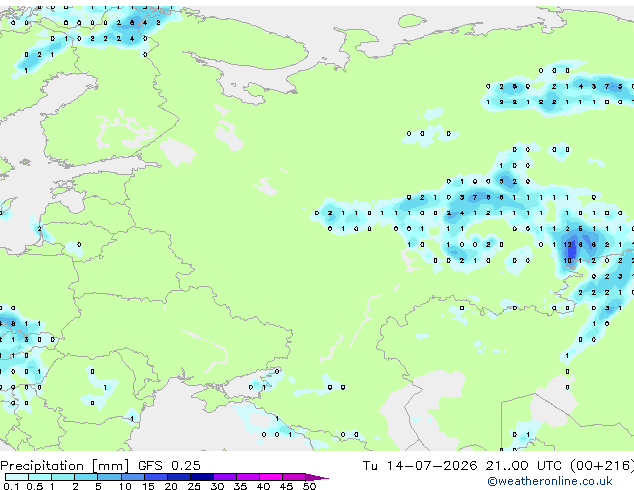Screen dimensions: 634x490
Task: Click the legend swatch between 2 and 5
Action: pos(86,477)
